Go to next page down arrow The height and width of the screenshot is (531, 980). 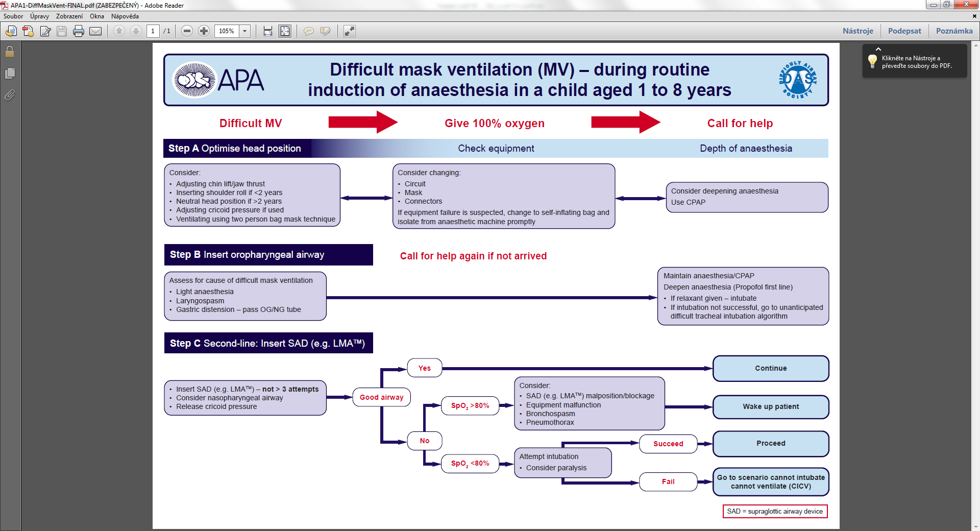[x=136, y=31]
